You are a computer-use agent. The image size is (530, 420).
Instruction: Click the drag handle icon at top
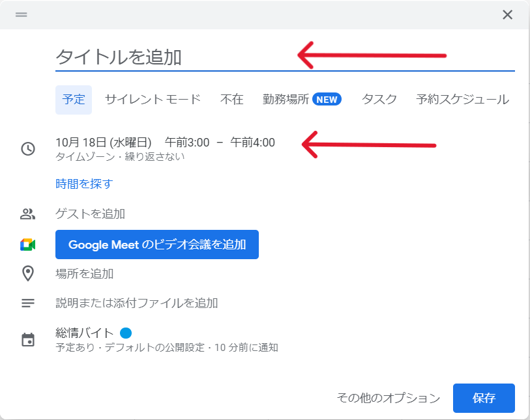22,14
